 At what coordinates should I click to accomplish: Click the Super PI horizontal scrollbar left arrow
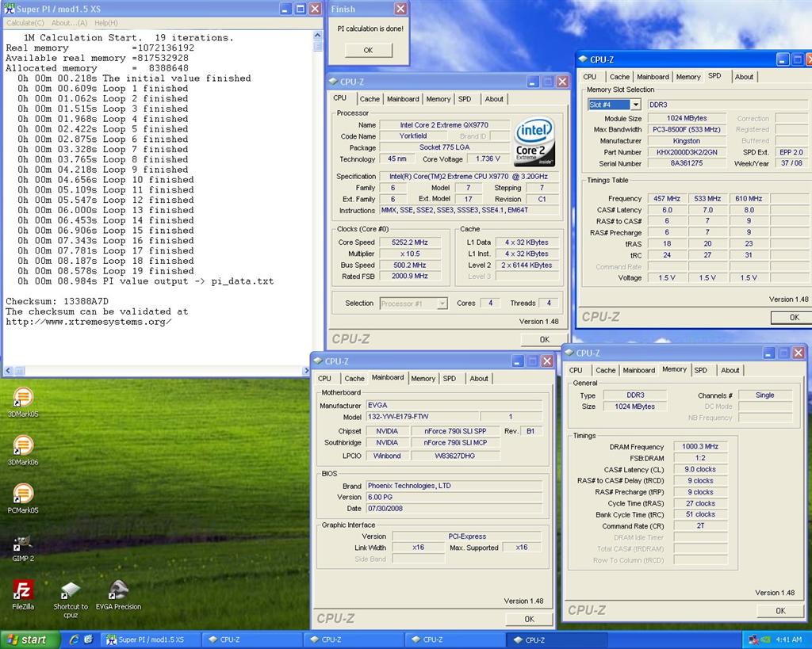click(8, 371)
